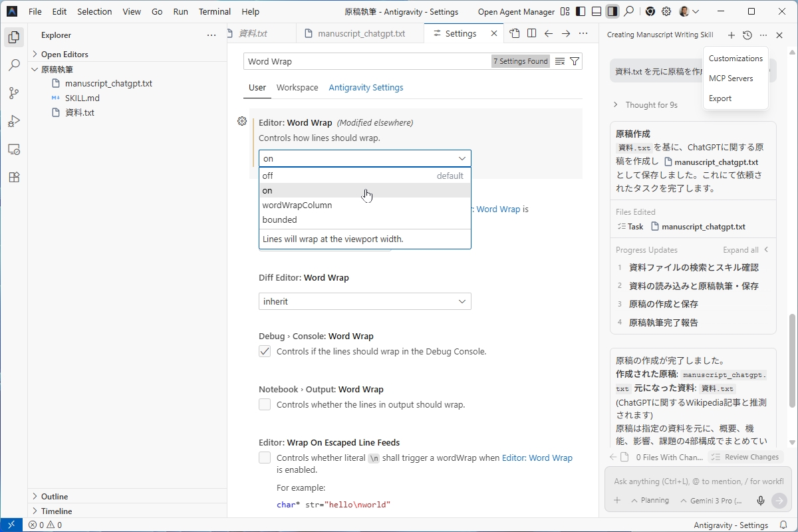Click the Open Settings JSON icon
Image resolution: width=798 pixels, height=532 pixels.
[514, 33]
